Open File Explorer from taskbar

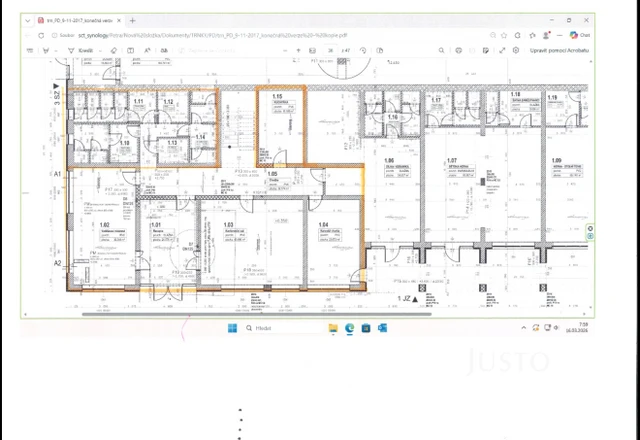tap(333, 328)
